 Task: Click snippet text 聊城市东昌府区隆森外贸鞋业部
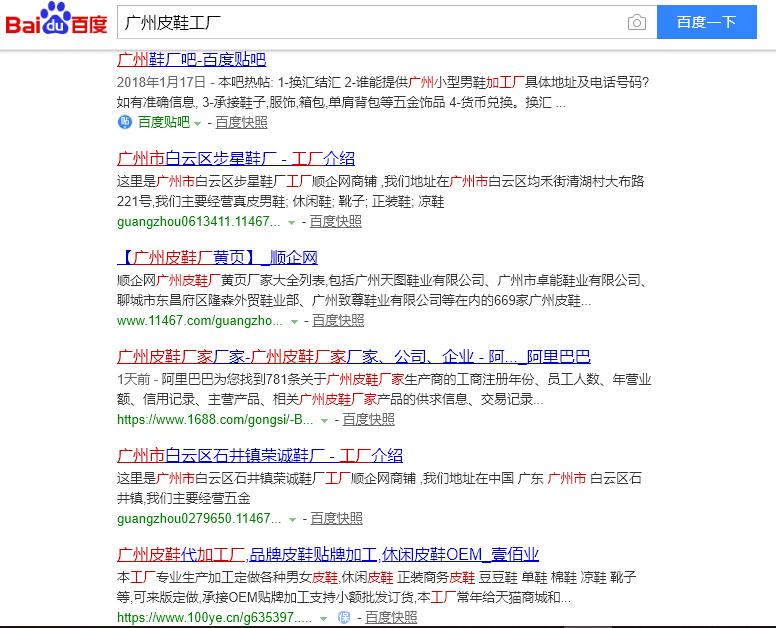pos(208,300)
